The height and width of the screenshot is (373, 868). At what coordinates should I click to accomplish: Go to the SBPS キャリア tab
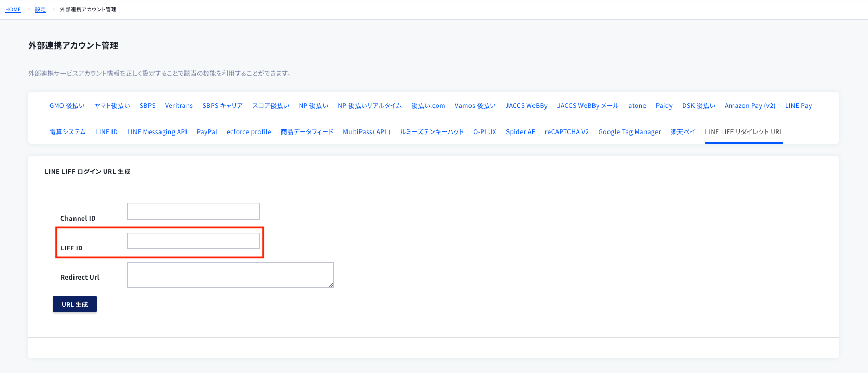click(222, 106)
